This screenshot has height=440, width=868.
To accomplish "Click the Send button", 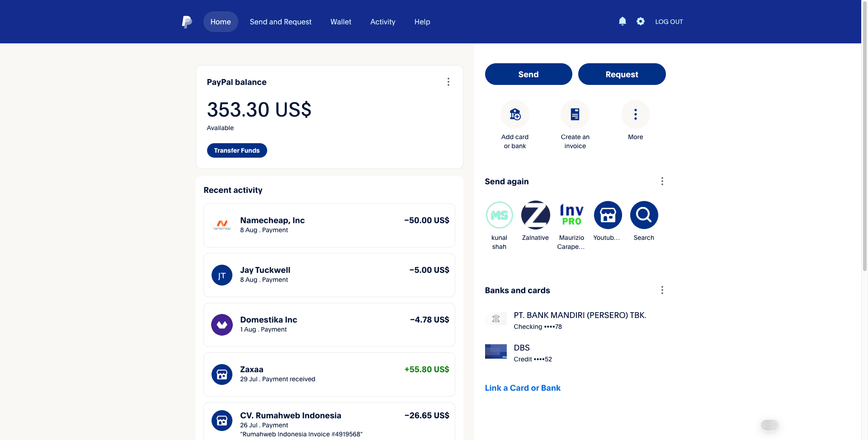I will [528, 74].
